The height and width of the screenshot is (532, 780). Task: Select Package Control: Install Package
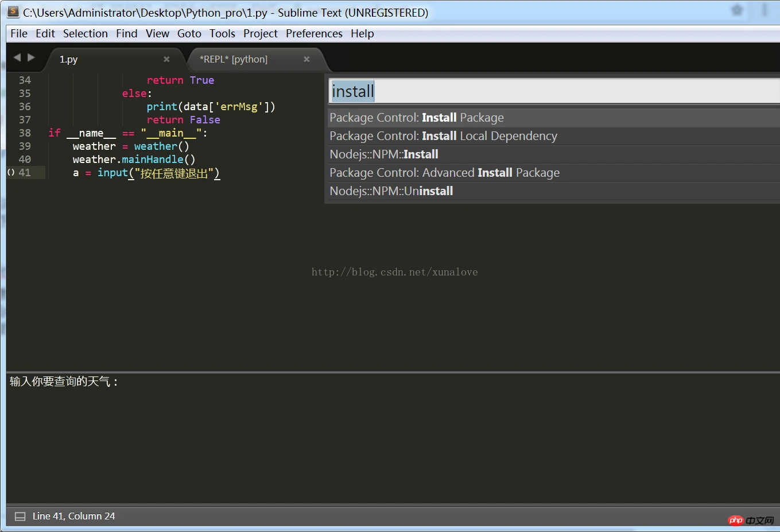pyautogui.click(x=554, y=118)
